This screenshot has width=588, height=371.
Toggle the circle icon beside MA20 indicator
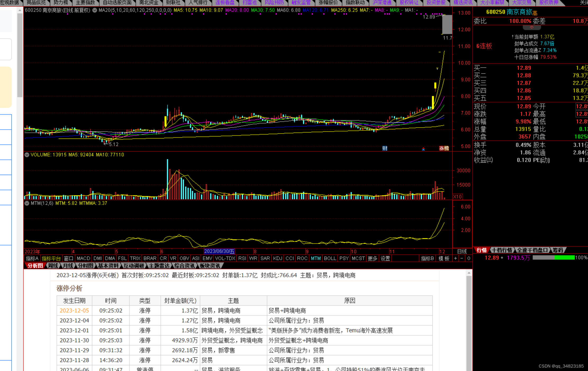95,10
